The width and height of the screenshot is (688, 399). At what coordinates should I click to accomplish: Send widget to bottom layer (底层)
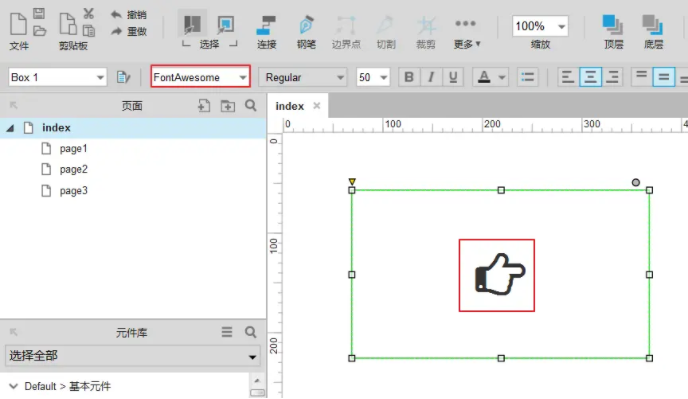pos(653,32)
